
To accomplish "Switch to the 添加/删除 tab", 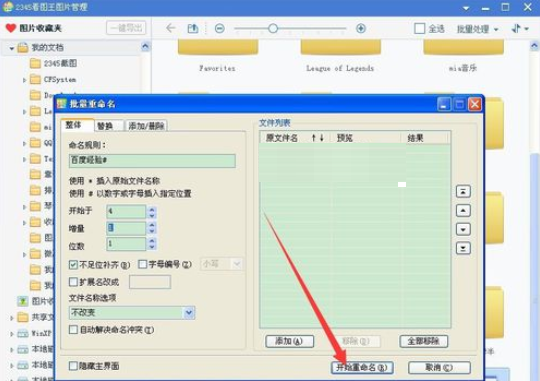I will [146, 126].
